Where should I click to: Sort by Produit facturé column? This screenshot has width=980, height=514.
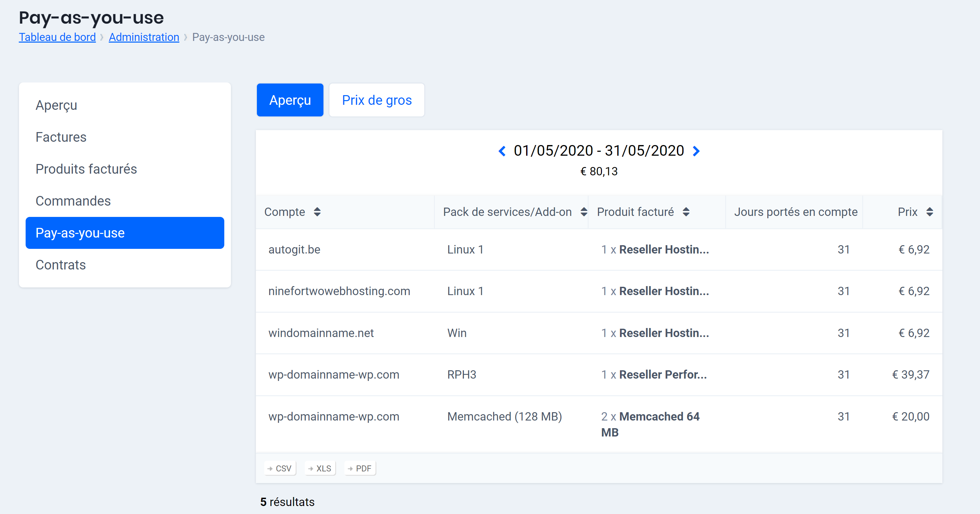(686, 212)
